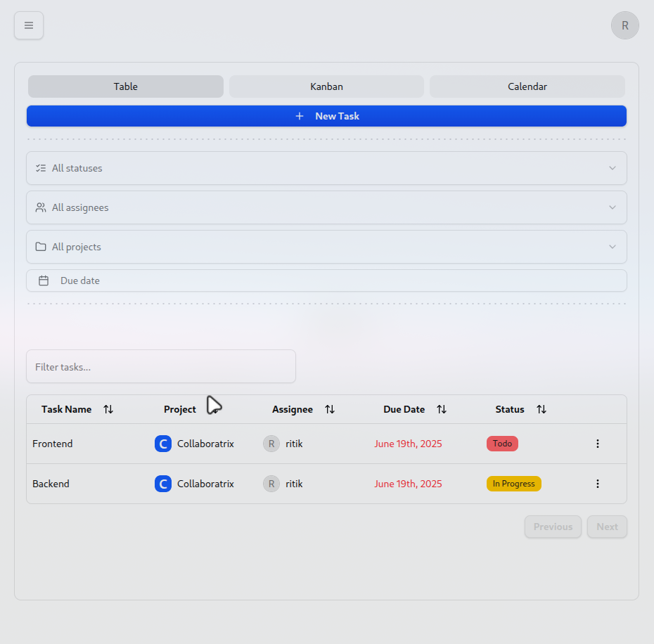Click Collaboratrix project icon in Frontend row
Image resolution: width=654 pixels, height=644 pixels.
click(163, 444)
